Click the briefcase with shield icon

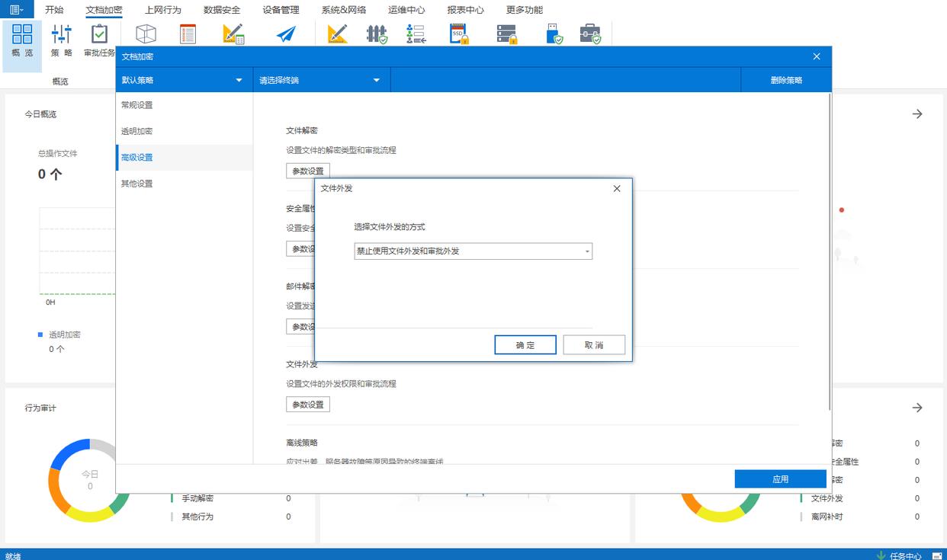coord(590,34)
